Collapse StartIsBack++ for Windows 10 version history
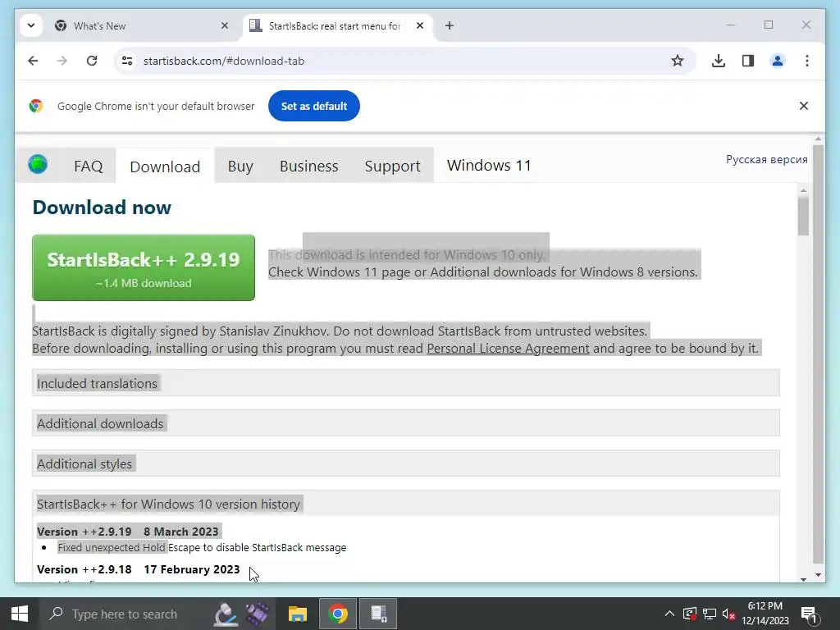 (405, 504)
